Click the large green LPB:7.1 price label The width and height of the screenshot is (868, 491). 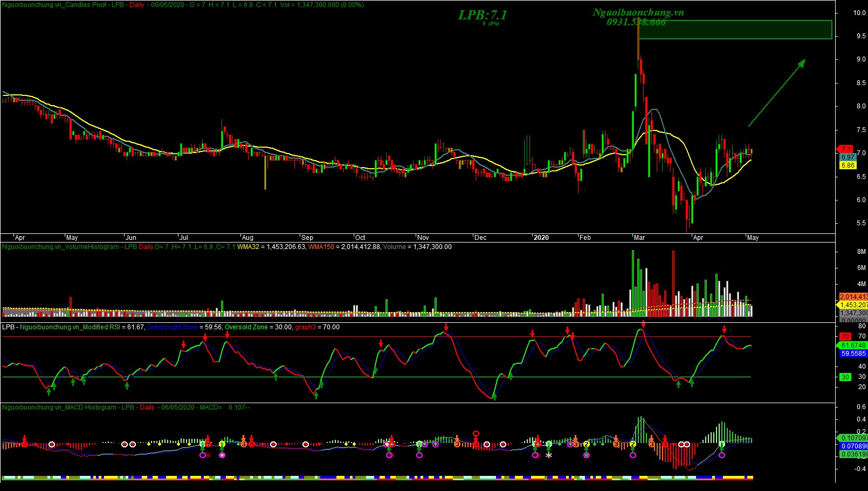click(x=483, y=15)
